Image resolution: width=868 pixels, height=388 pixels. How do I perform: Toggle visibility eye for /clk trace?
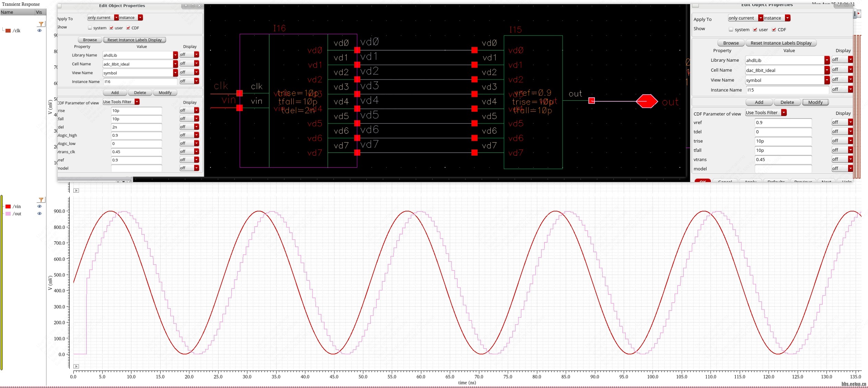point(39,31)
